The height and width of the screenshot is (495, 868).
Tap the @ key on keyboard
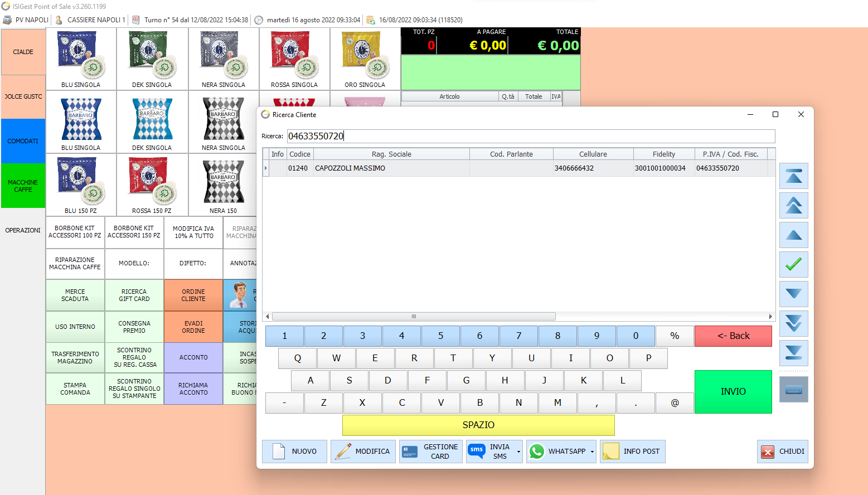point(675,403)
